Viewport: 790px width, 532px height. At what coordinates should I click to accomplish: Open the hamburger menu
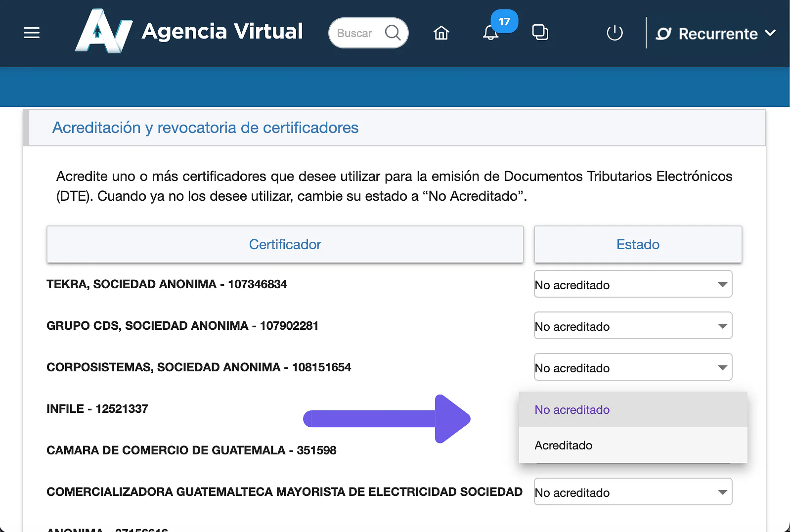click(x=32, y=33)
